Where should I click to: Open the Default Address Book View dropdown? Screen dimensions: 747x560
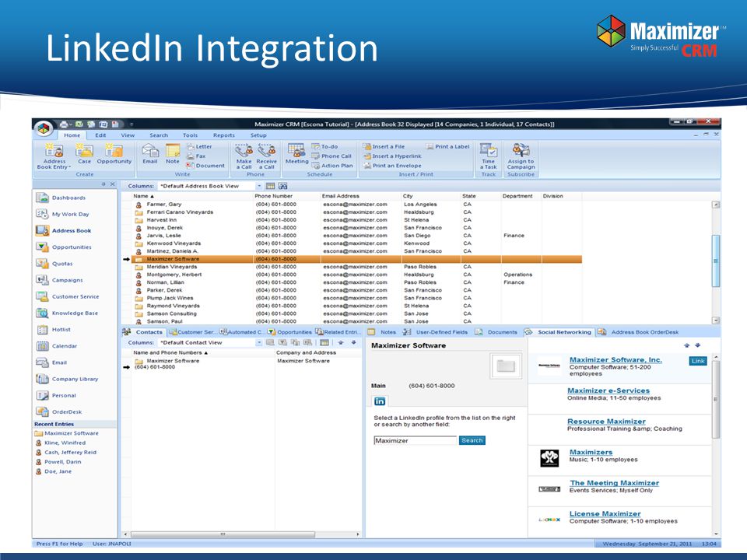[259, 186]
